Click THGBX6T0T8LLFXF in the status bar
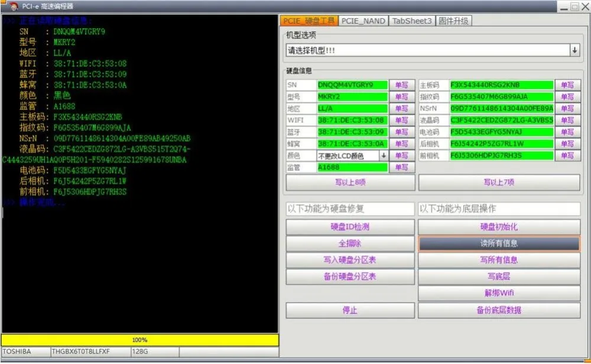 (90, 352)
